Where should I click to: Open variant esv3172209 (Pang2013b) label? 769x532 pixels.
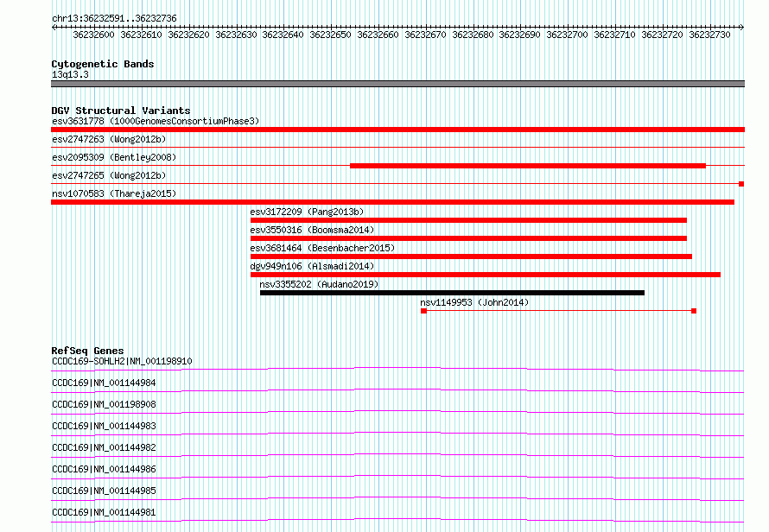click(307, 212)
